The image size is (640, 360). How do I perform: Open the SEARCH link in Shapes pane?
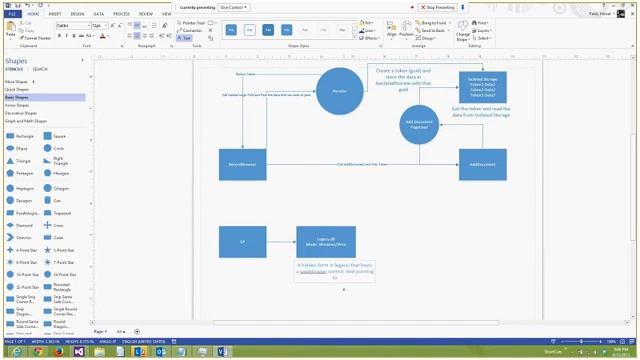pyautogui.click(x=40, y=69)
